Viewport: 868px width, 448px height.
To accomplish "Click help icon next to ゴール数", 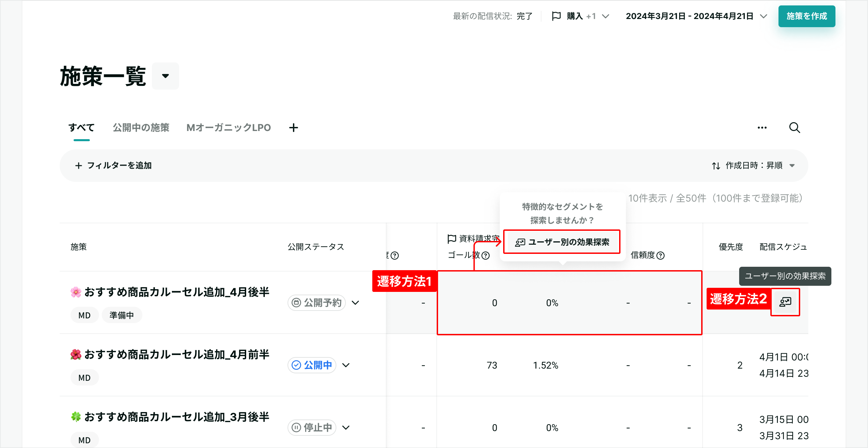I will click(486, 255).
